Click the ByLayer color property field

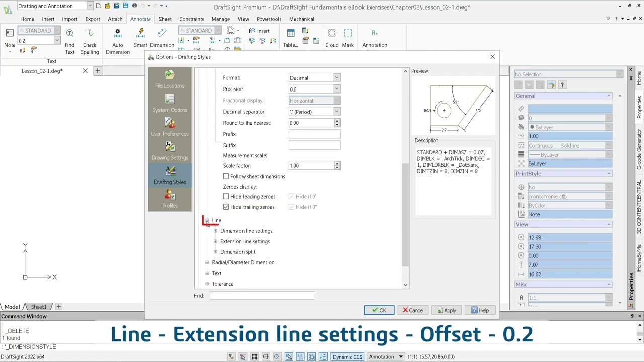(570, 127)
